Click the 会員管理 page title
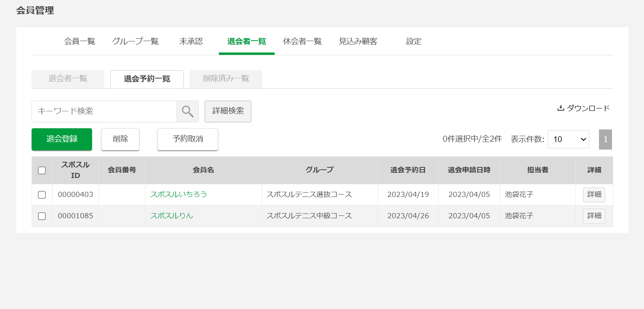 (x=35, y=10)
